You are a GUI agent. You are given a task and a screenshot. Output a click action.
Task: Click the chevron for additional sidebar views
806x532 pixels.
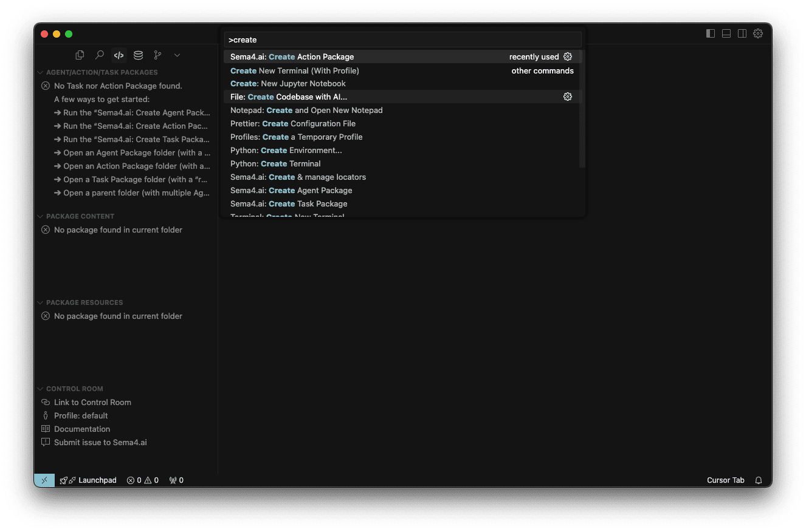(177, 55)
